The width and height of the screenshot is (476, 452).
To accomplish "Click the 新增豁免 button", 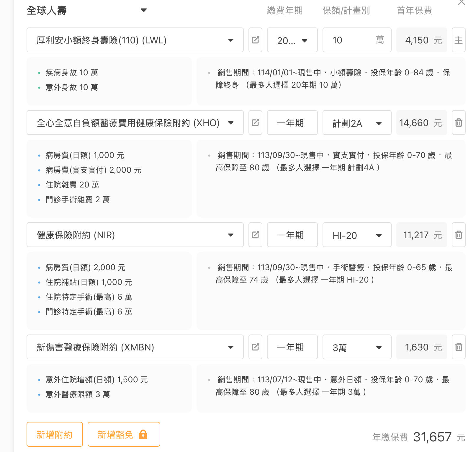I will click(x=124, y=434).
